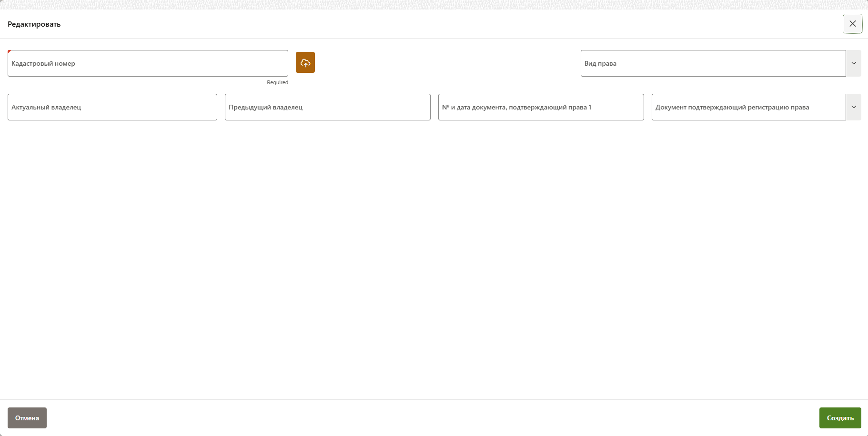Screen dimensions: 868x436
Task: Click empty space between upload icon and Вид права
Action: click(448, 63)
